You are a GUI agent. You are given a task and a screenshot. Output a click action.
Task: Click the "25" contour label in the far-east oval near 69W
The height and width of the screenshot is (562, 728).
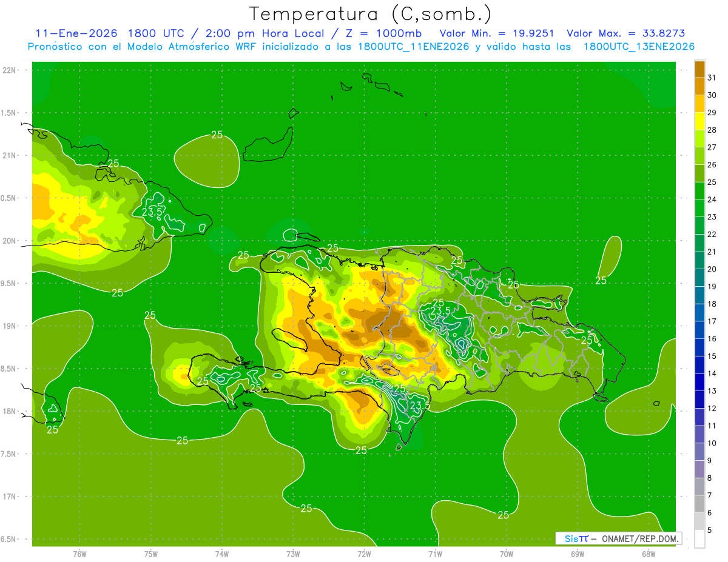click(601, 281)
